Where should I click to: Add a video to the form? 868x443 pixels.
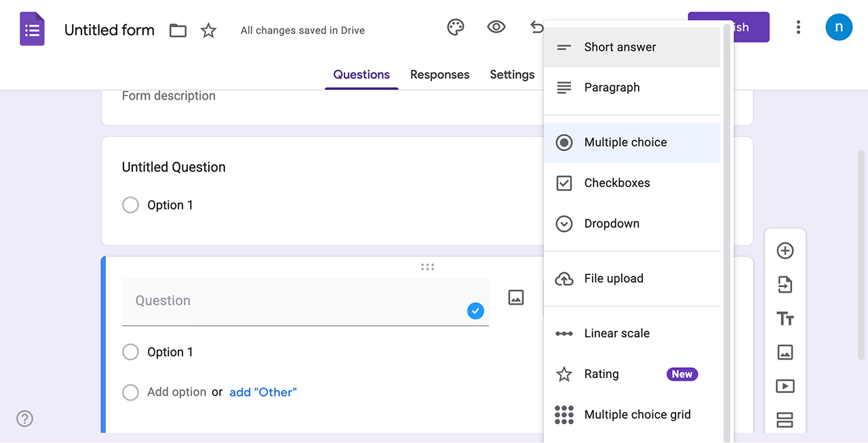(x=785, y=386)
